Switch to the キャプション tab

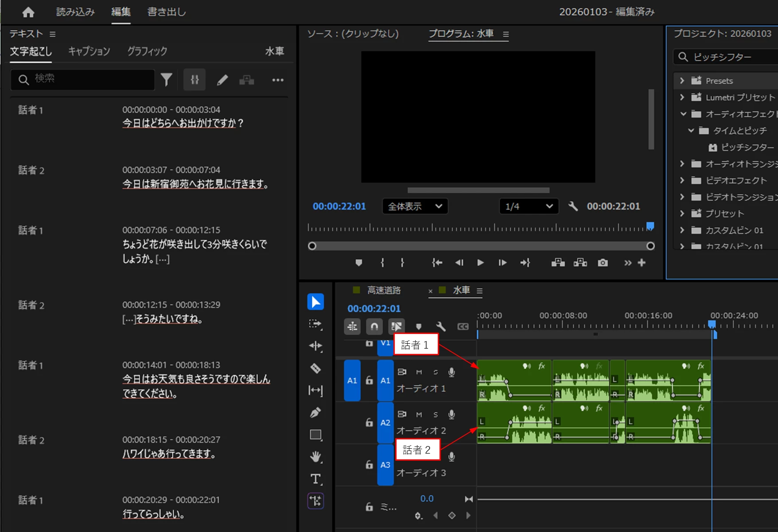[89, 51]
